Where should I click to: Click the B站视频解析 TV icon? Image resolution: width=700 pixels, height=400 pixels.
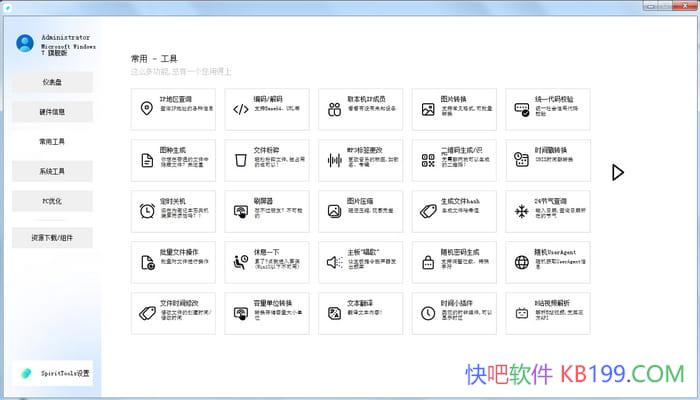coord(521,313)
